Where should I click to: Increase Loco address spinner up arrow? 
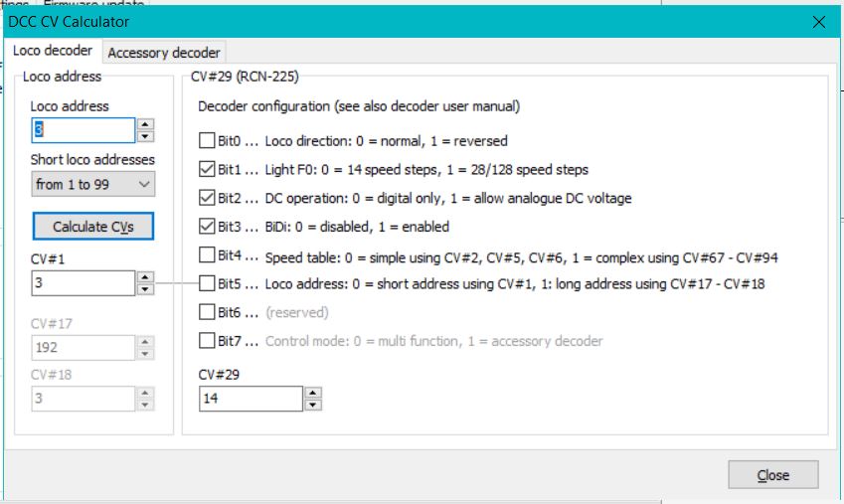tap(145, 124)
